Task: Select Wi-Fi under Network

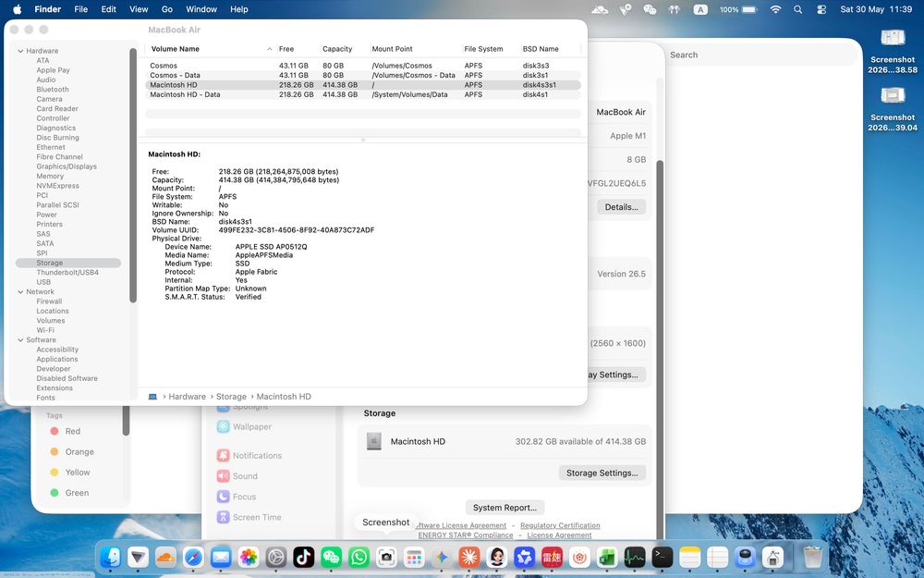Action: tap(45, 330)
